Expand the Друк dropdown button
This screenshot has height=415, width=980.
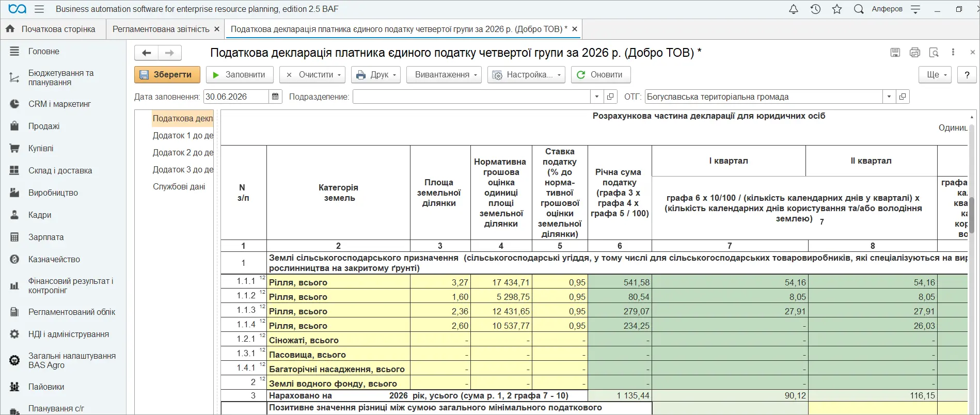394,75
